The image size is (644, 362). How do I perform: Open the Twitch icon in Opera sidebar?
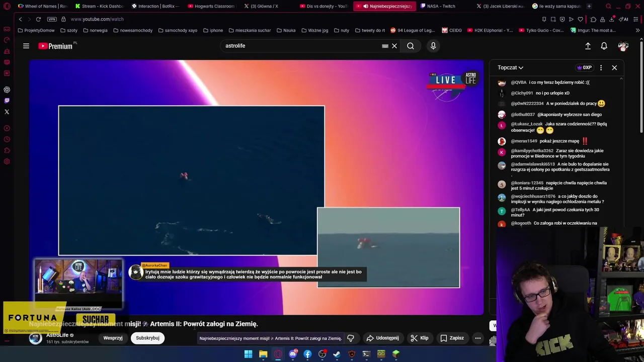coord(7,101)
